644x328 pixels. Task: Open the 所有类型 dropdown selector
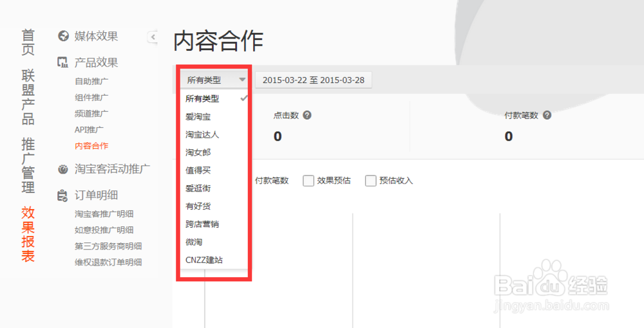214,80
